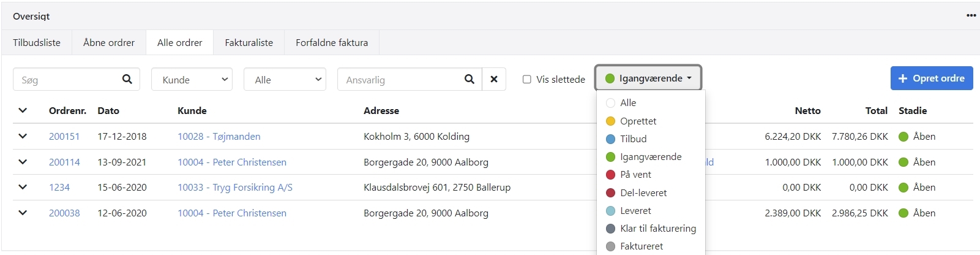Open the three-dot menu in Oversigt header
980x255 pixels.
coord(971,16)
